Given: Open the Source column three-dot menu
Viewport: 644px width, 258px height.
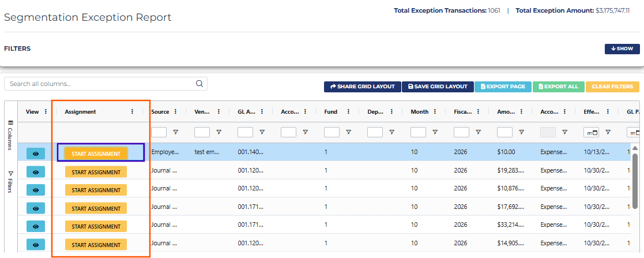Looking at the screenshot, I should (175, 111).
